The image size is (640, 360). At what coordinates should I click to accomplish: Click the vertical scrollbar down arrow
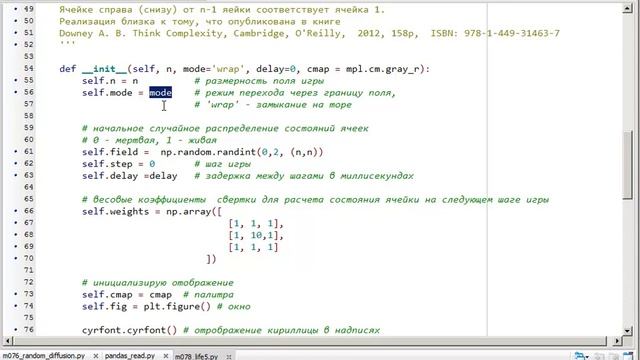pos(628,331)
